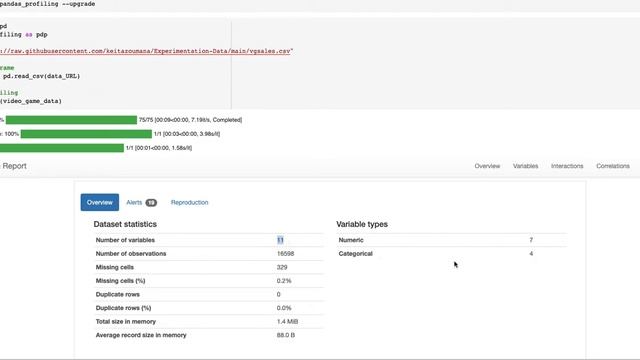Click the third 1/1 progress bar
The width and height of the screenshot is (640, 360).
coord(62,148)
